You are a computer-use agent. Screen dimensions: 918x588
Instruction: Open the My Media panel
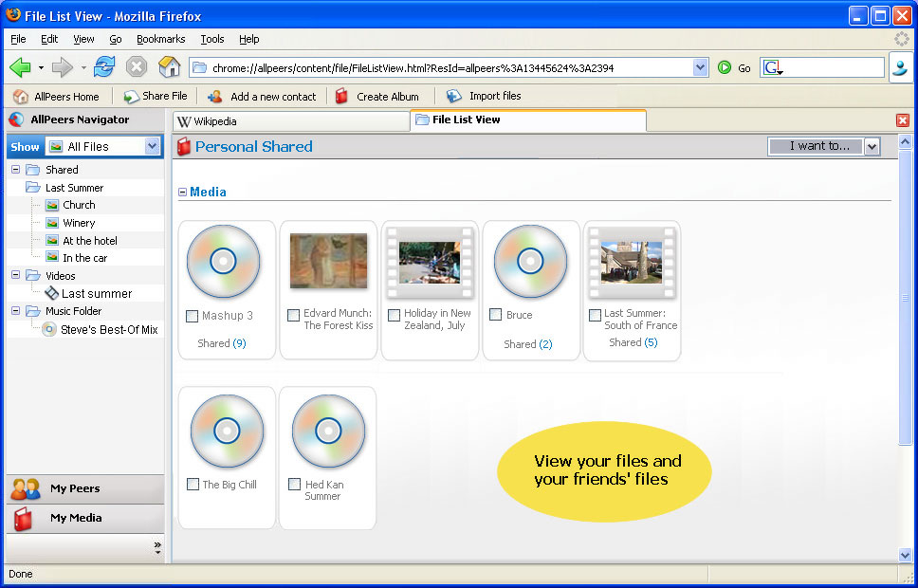point(85,519)
